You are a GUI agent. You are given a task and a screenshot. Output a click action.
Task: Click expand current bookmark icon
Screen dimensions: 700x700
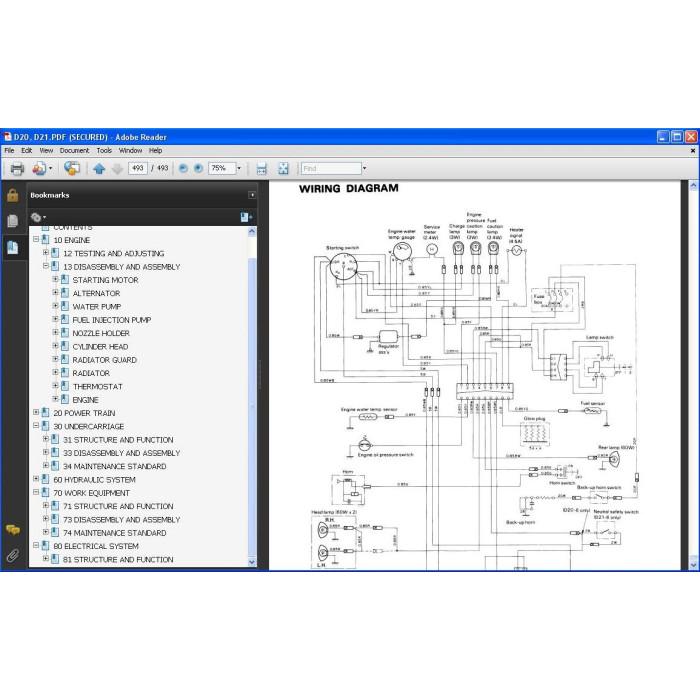(246, 217)
